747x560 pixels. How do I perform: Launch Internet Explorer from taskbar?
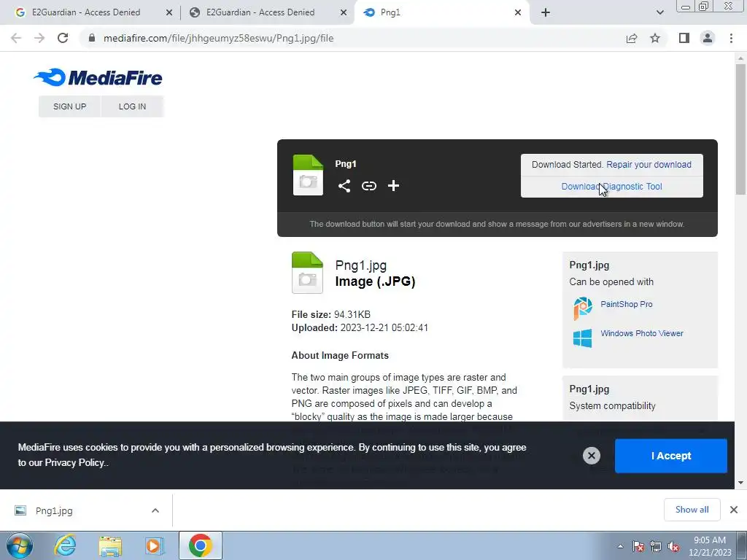(x=65, y=545)
